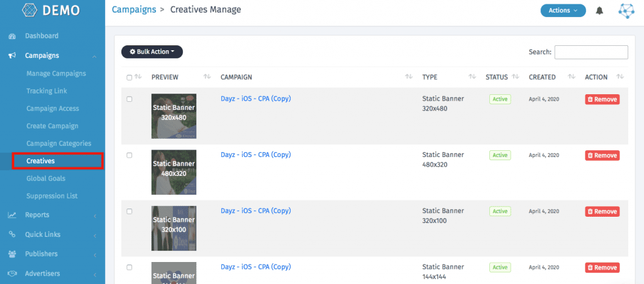Click the notifications bell icon

[599, 11]
